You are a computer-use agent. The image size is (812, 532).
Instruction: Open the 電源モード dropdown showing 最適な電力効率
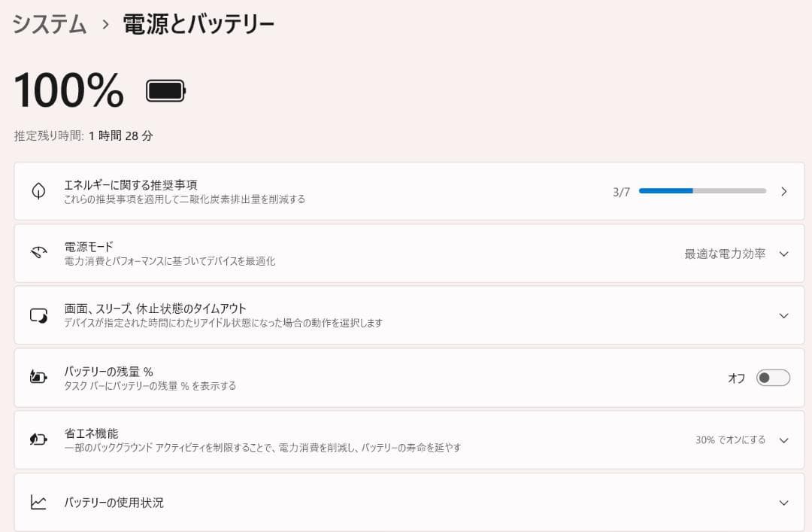click(x=782, y=254)
